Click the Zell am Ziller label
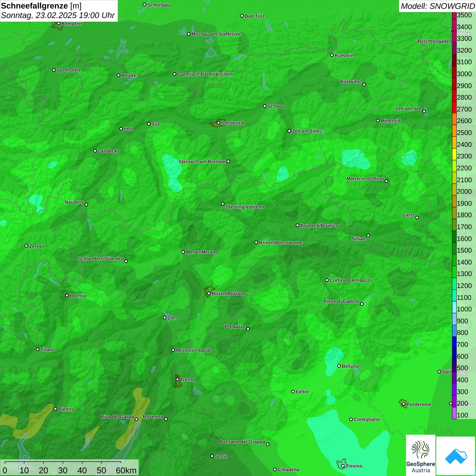This screenshot has height=476, width=476. point(307,131)
